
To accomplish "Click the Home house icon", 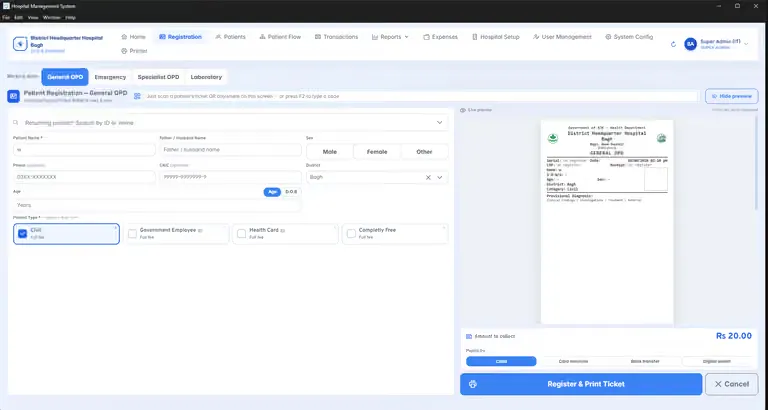I will [x=124, y=37].
